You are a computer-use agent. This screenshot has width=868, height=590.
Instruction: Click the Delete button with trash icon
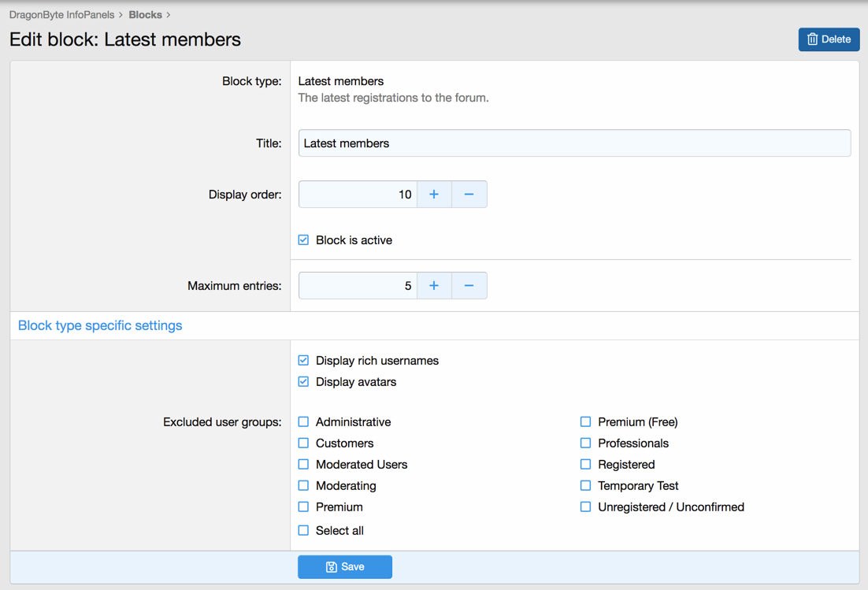[829, 39]
